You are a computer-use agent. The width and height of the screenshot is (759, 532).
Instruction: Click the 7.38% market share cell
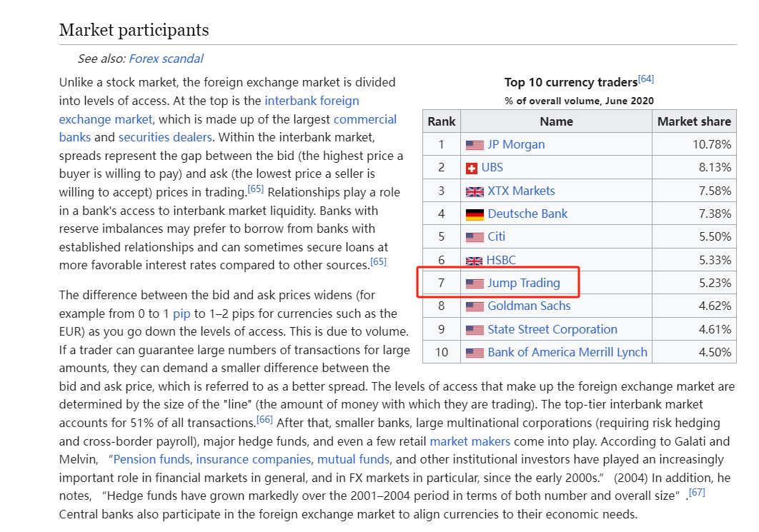[x=694, y=214]
